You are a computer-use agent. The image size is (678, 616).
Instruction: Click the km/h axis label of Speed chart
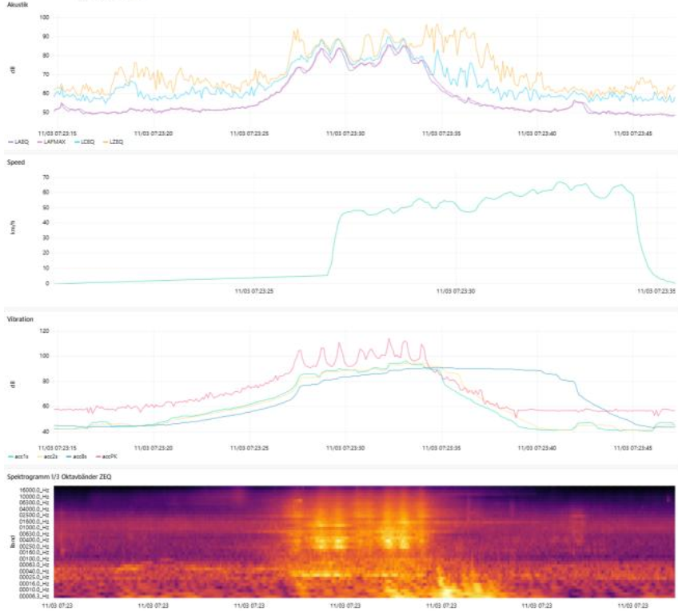coord(13,227)
